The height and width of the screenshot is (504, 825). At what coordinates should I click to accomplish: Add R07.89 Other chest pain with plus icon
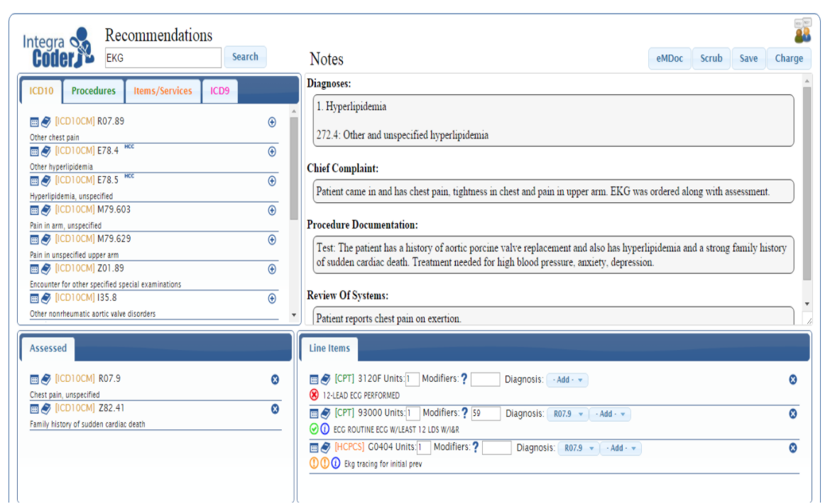[272, 122]
